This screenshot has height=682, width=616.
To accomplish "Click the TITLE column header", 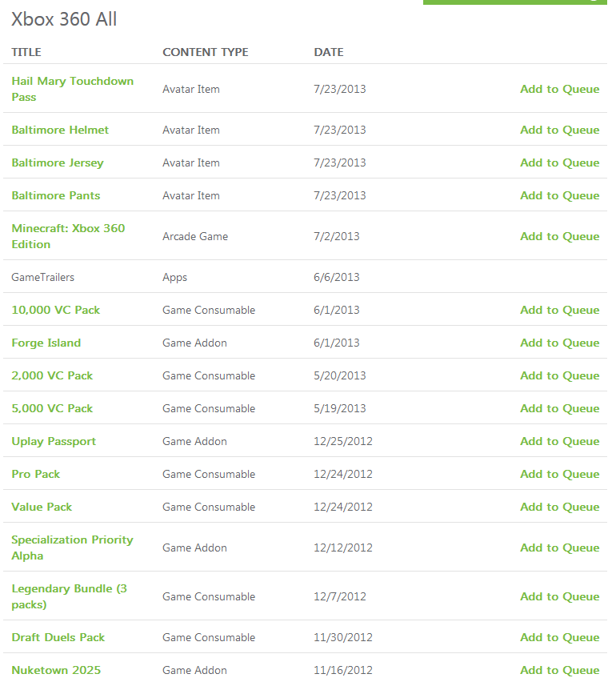I will click(x=26, y=52).
